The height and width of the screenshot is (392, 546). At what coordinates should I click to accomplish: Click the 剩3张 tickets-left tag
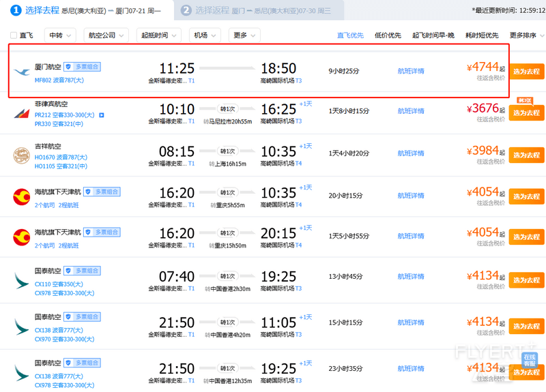[524, 100]
